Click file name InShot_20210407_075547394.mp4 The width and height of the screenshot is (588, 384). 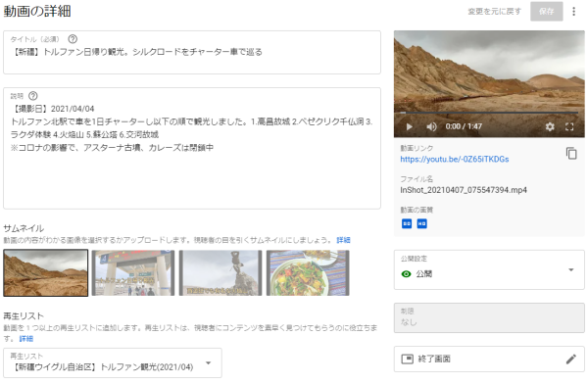pos(464,190)
